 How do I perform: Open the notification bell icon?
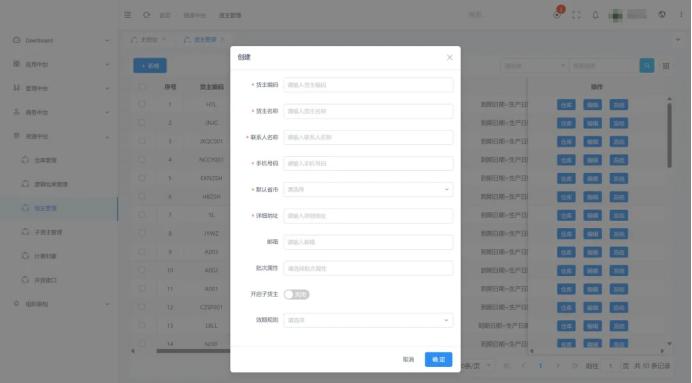[595, 15]
